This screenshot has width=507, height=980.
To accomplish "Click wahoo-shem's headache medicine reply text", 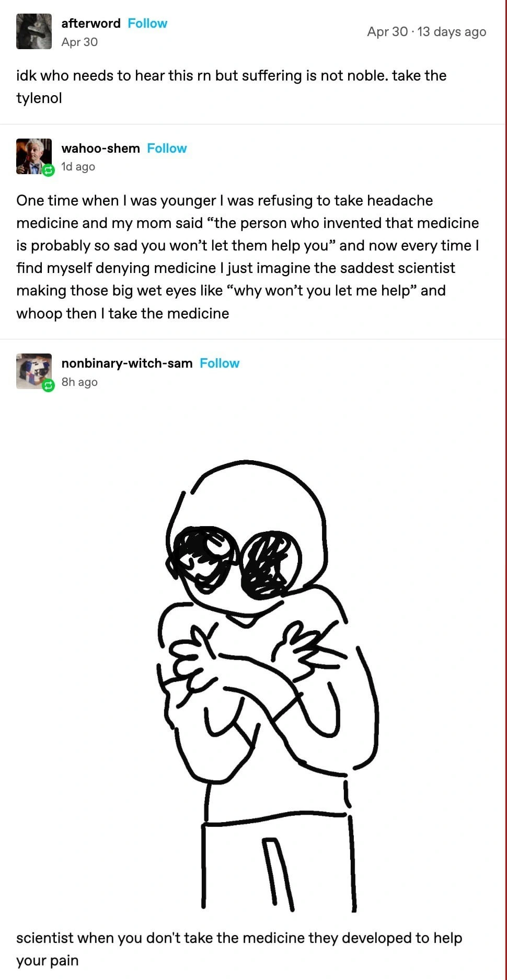I will [248, 257].
